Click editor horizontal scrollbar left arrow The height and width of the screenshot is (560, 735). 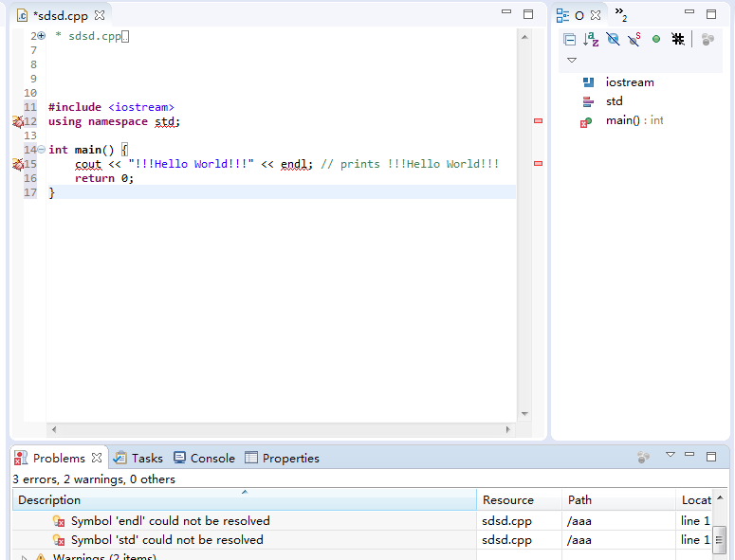[x=54, y=429]
